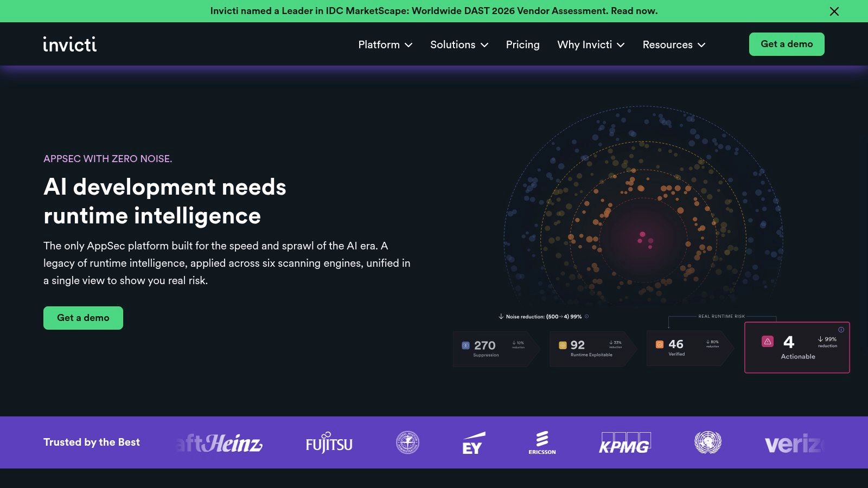868x488 pixels.
Task: Expand the Resources menu
Action: click(674, 44)
